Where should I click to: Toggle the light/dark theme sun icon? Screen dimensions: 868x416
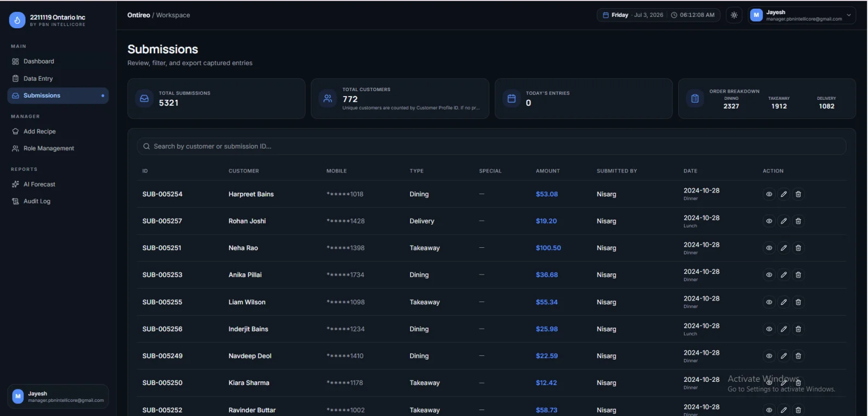(x=734, y=15)
